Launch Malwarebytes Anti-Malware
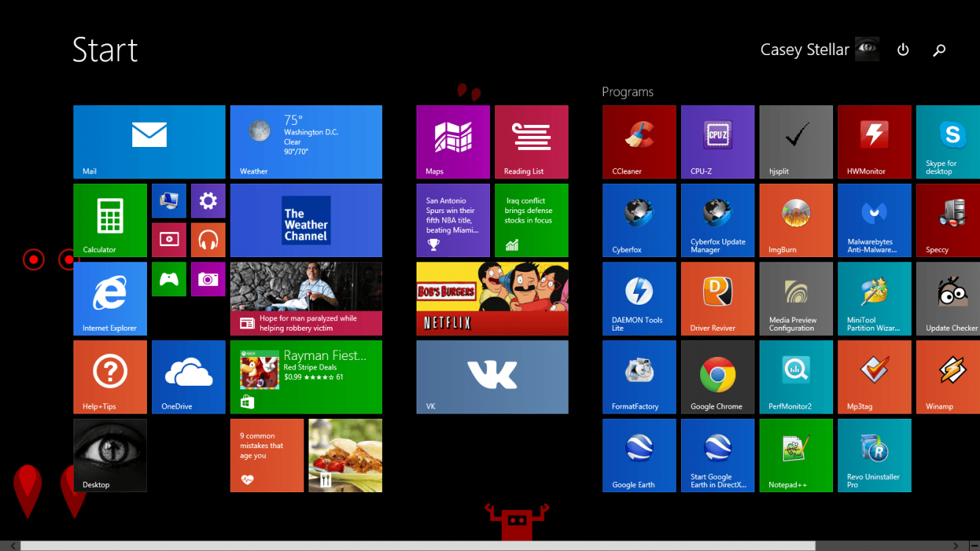The image size is (980, 551). pos(874,220)
